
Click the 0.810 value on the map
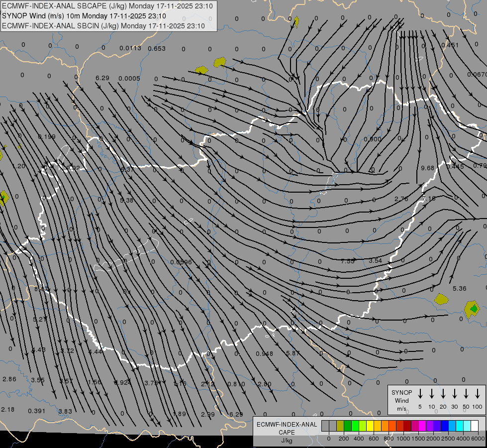click(236, 384)
